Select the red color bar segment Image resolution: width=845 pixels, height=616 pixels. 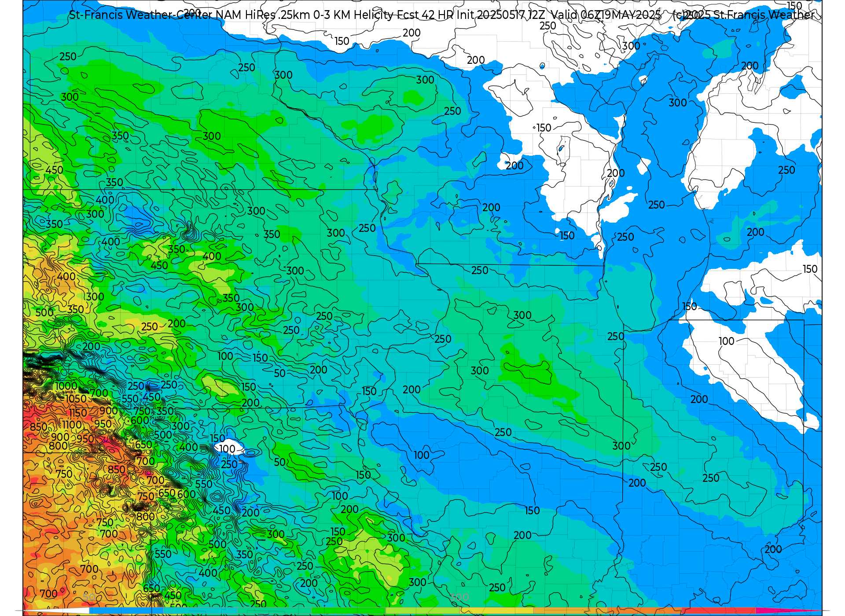click(718, 610)
